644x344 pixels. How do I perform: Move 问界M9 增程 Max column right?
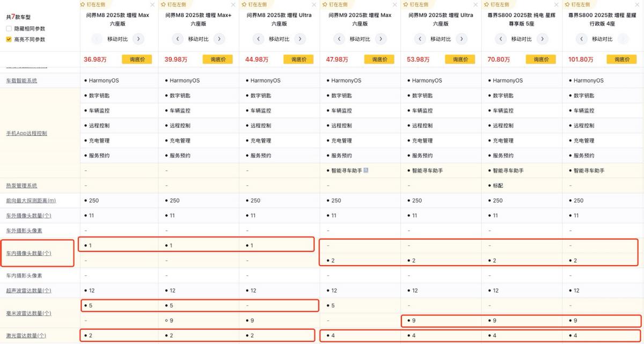click(381, 39)
